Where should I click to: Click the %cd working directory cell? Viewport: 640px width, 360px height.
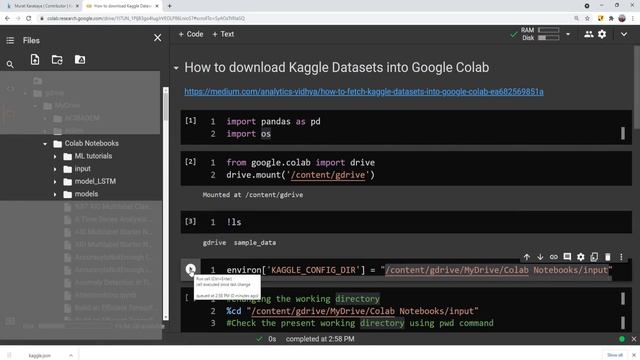coord(406,310)
